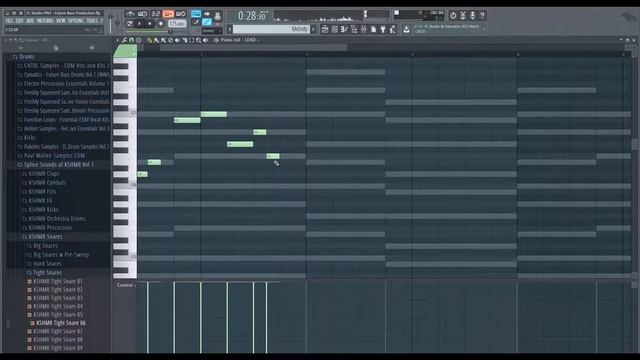This screenshot has width=640, height=360.
Task: Toggle the 3-2 countdown before recording
Action: pos(156,14)
